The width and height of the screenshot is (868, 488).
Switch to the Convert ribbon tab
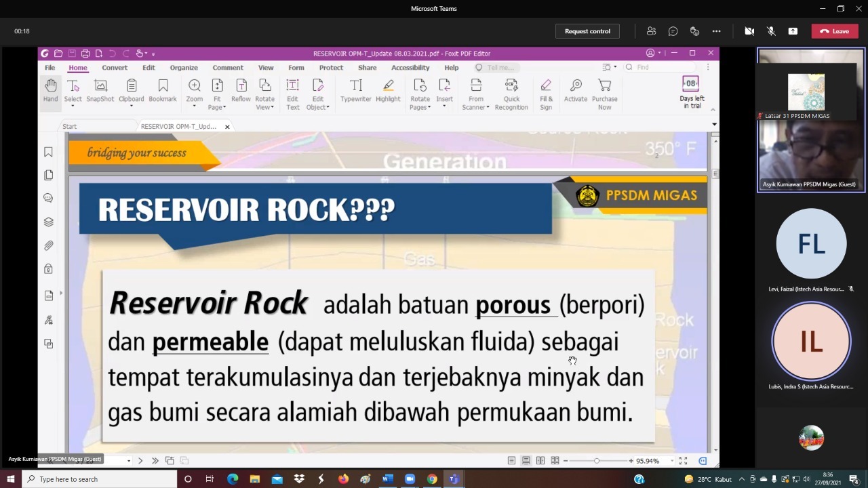115,68
